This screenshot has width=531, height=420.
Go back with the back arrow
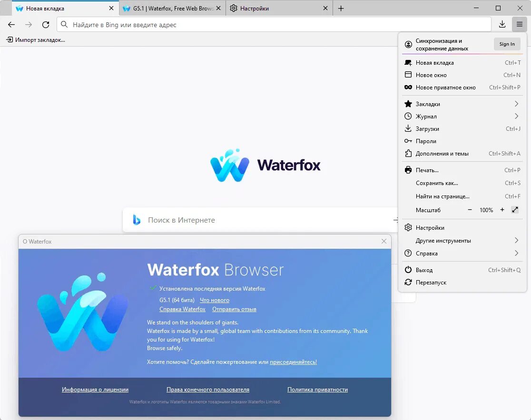click(x=11, y=25)
